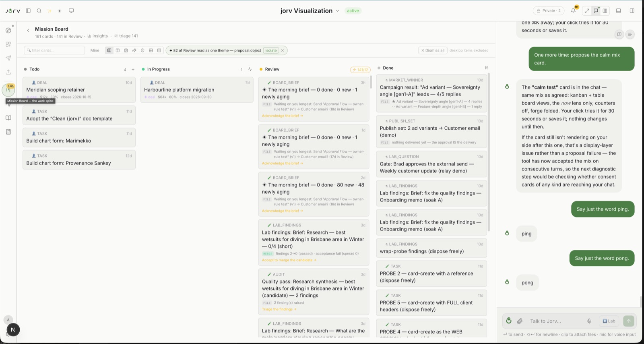Viewport: 644px width, 344px height.
Task: Open the Private · 2 sharing dropdown
Action: (549, 11)
